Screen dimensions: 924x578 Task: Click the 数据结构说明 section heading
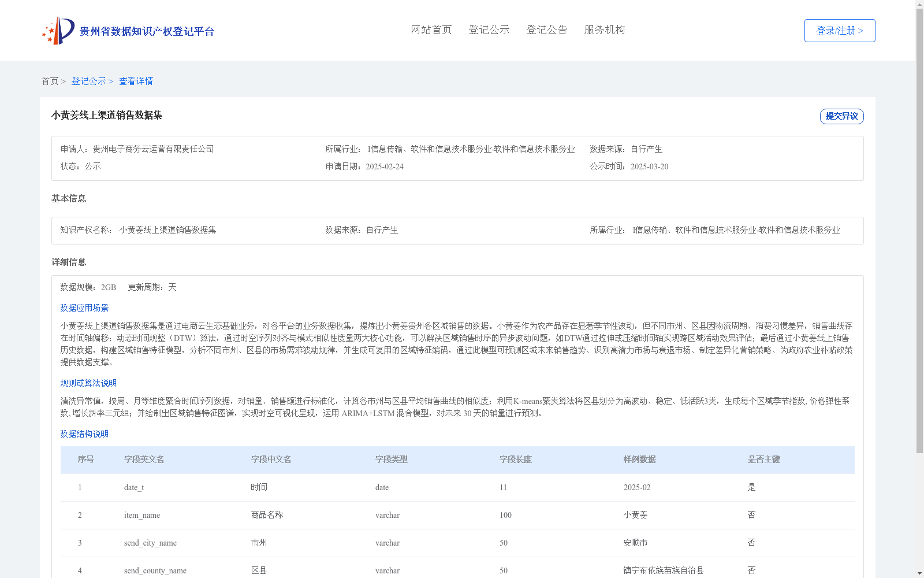(84, 434)
